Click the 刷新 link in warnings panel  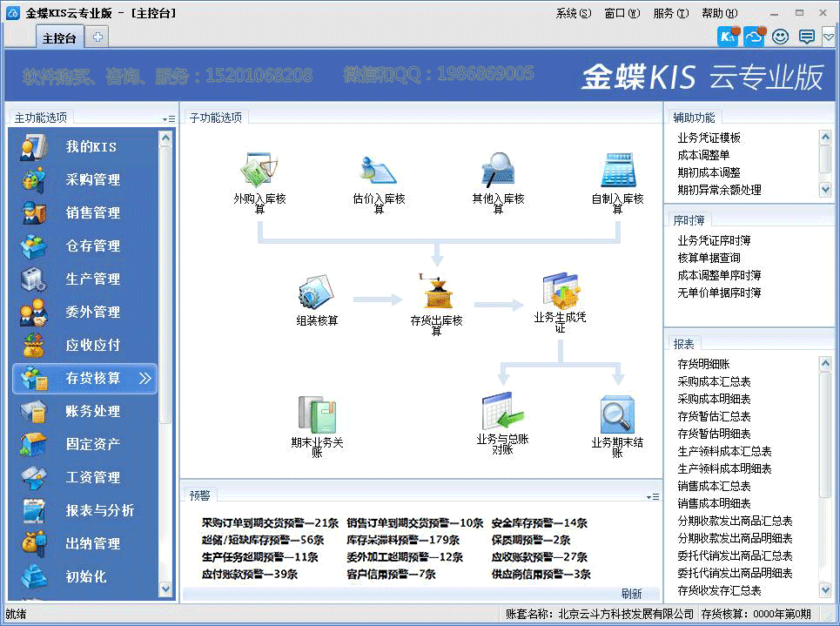pos(631,594)
